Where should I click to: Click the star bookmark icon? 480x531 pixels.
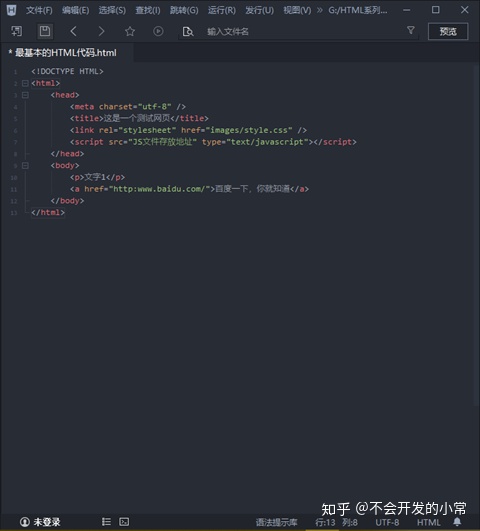pos(130,31)
